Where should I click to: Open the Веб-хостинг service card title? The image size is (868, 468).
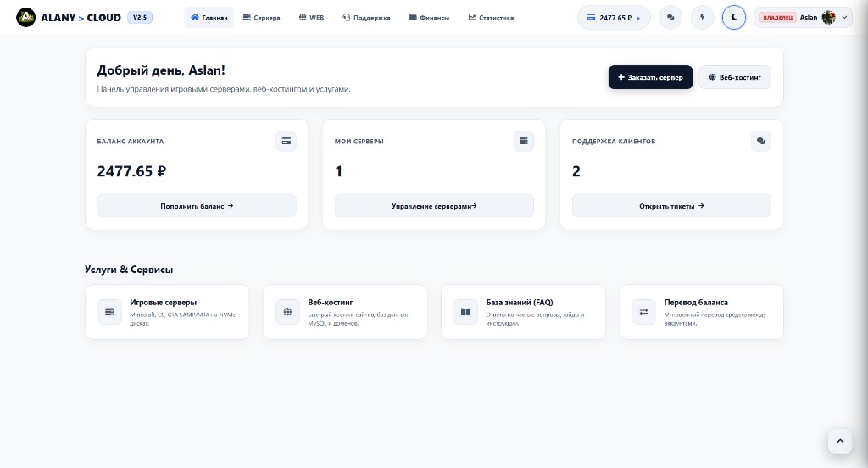point(331,303)
